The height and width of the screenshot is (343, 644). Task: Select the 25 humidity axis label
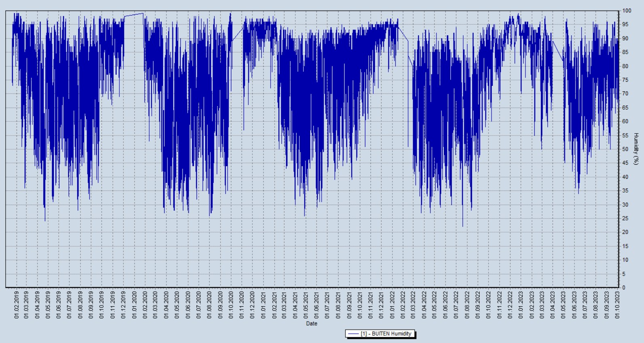(x=625, y=218)
